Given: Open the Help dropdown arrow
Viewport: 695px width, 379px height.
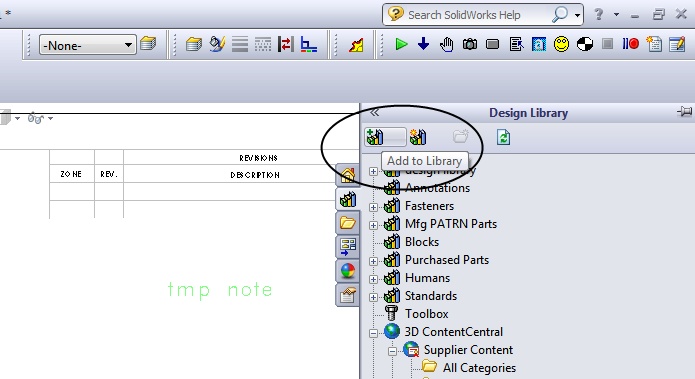Looking at the screenshot, I should [x=616, y=15].
